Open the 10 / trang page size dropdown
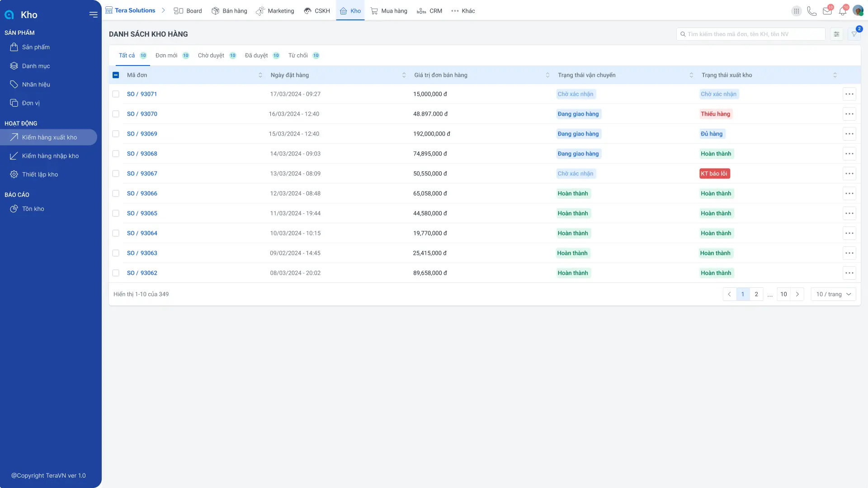868x488 pixels. coord(834,294)
